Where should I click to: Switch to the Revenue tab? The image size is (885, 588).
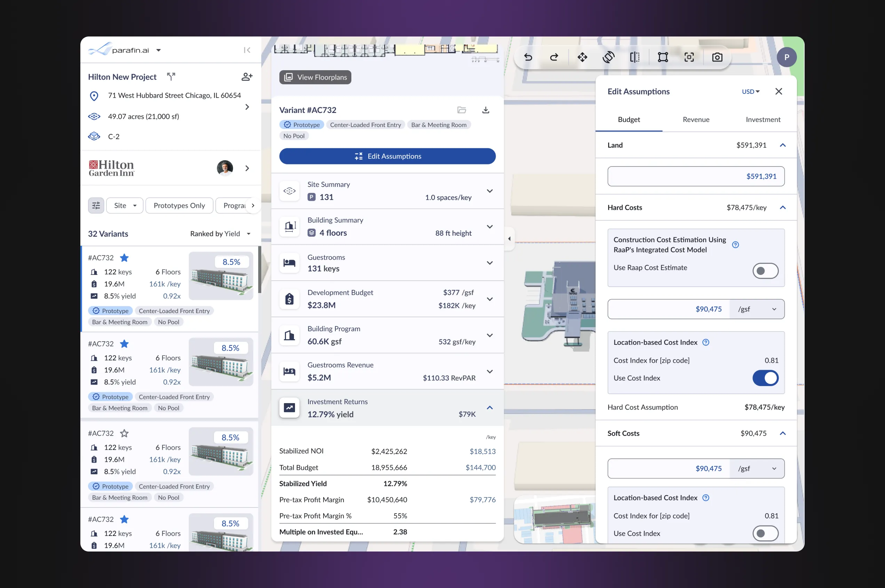click(x=695, y=120)
